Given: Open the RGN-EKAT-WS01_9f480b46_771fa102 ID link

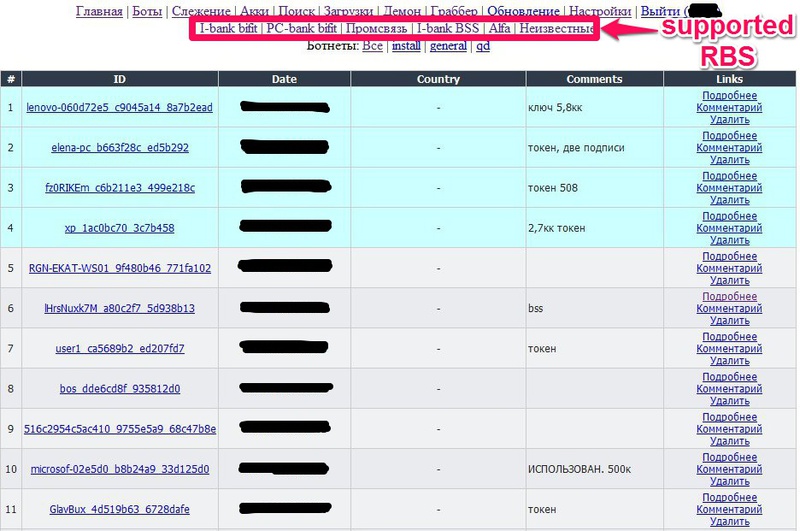Looking at the screenshot, I should tap(119, 268).
